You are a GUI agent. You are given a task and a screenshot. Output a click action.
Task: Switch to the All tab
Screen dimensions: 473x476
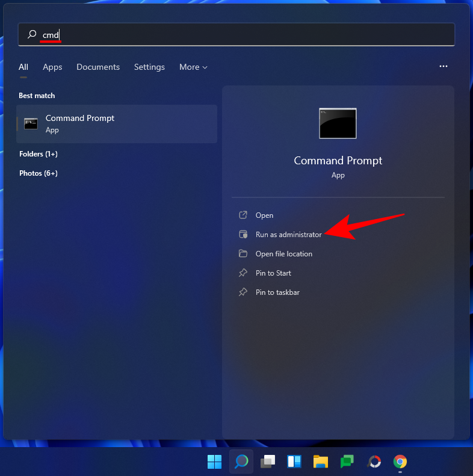(23, 67)
